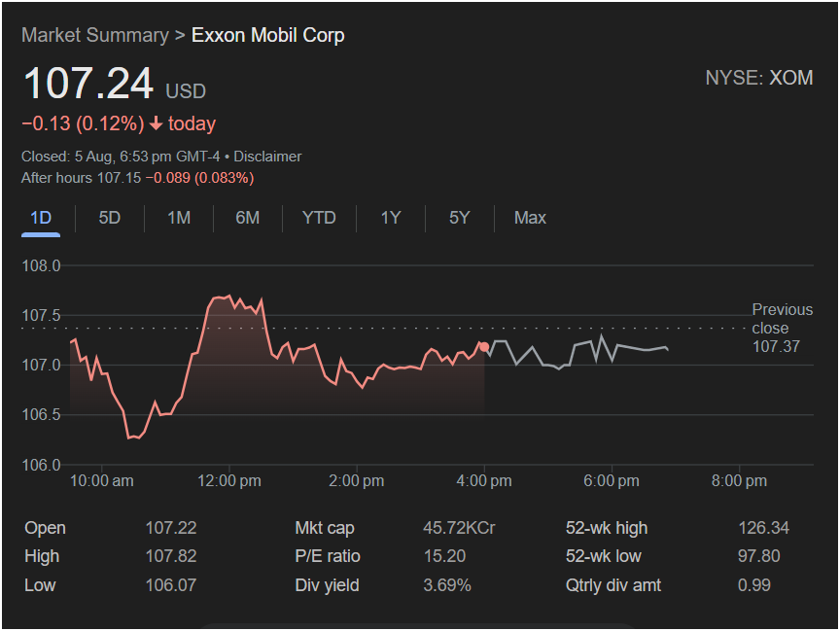The width and height of the screenshot is (840, 631).
Task: Click the P/E ratio label
Action: 328,556
